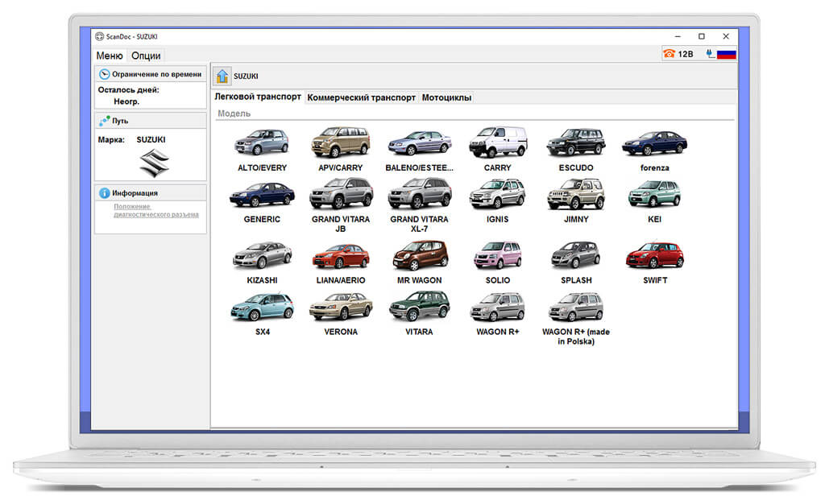Click the 12В voltage indicator icon
Screen dimensions: 825x504
[678, 54]
